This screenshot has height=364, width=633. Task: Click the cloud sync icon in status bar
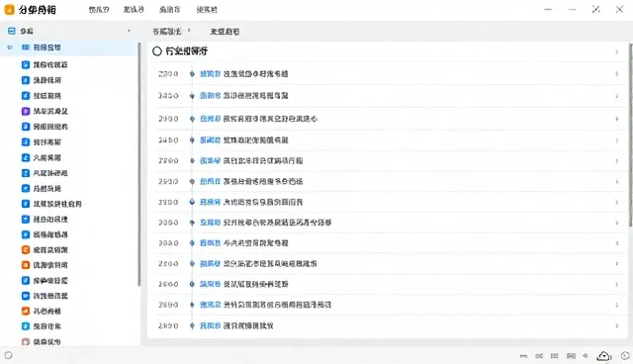coord(603,356)
